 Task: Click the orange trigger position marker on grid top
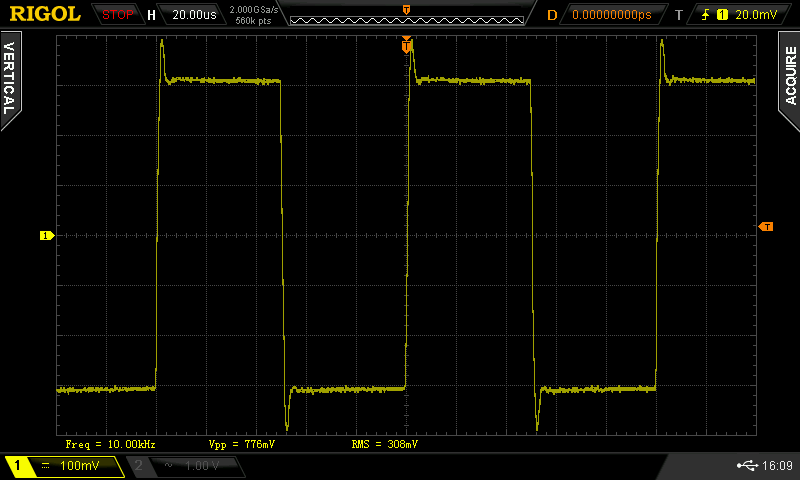406,45
